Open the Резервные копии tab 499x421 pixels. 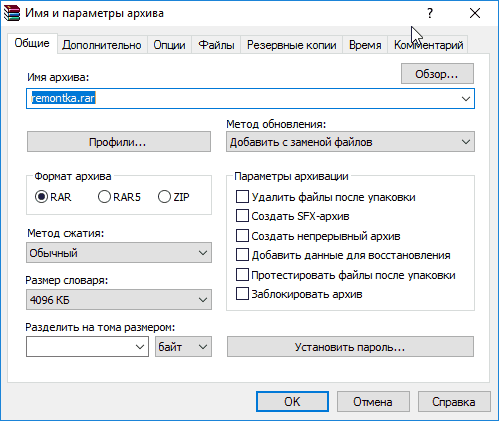292,45
